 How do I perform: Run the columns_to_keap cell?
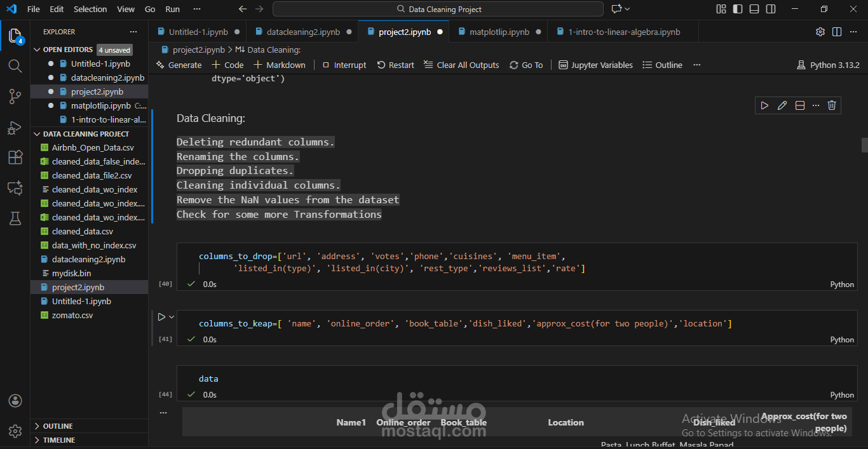pos(161,316)
